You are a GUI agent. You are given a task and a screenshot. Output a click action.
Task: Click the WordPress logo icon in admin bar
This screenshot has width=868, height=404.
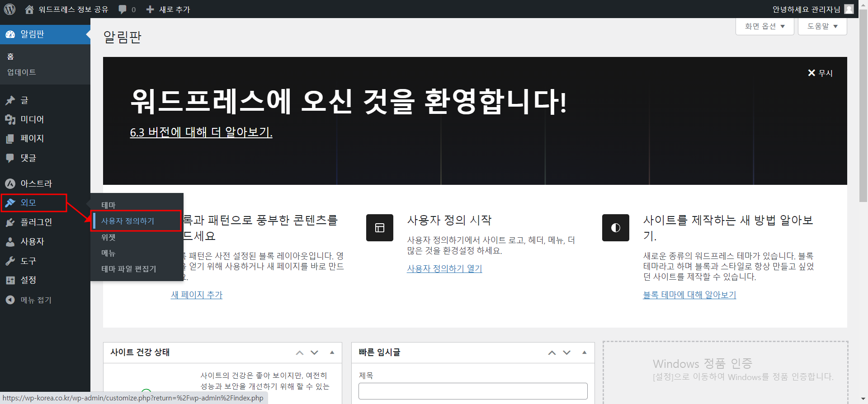tap(9, 9)
